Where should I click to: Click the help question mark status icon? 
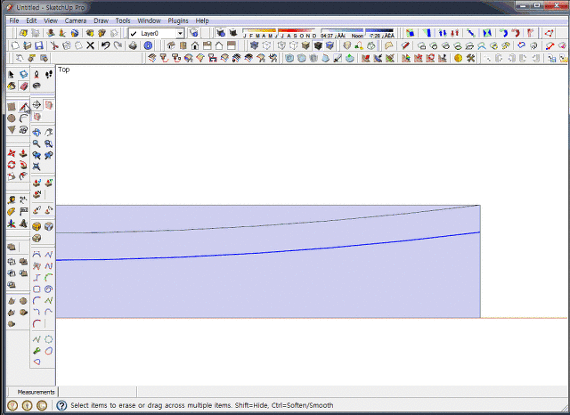(x=61, y=405)
